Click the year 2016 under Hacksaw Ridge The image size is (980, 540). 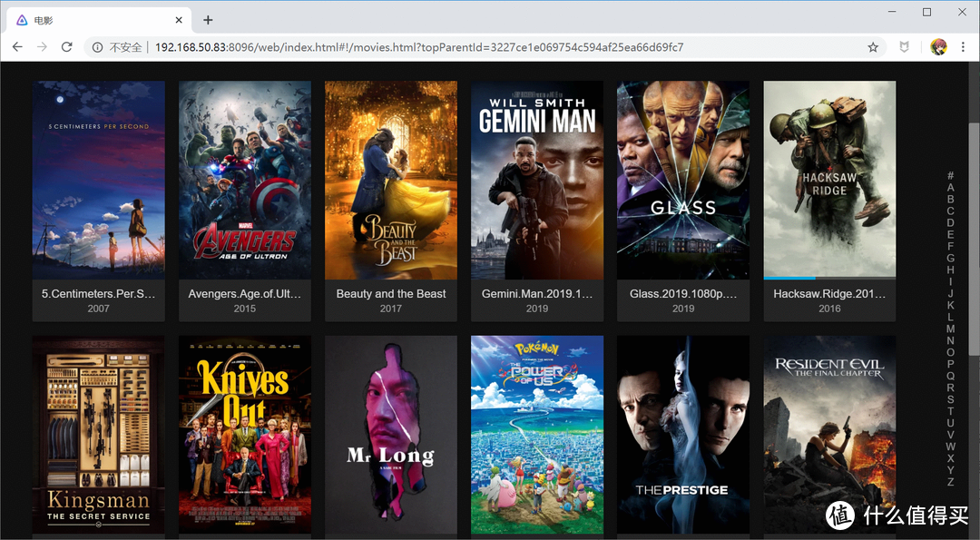click(x=829, y=309)
